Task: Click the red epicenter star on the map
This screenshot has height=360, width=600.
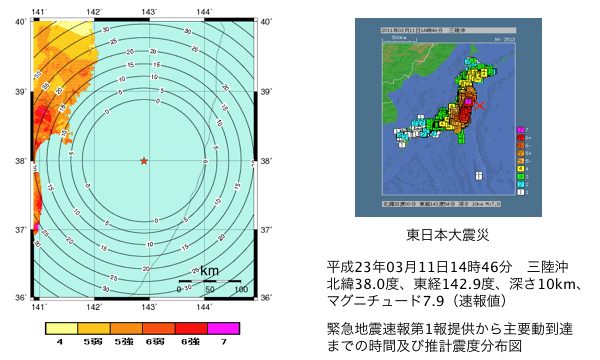Action: coord(144,161)
